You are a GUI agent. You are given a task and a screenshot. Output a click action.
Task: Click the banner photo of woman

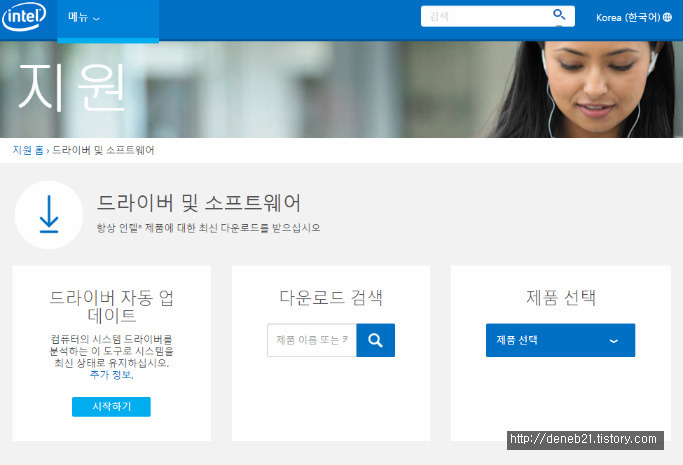pyautogui.click(x=584, y=89)
